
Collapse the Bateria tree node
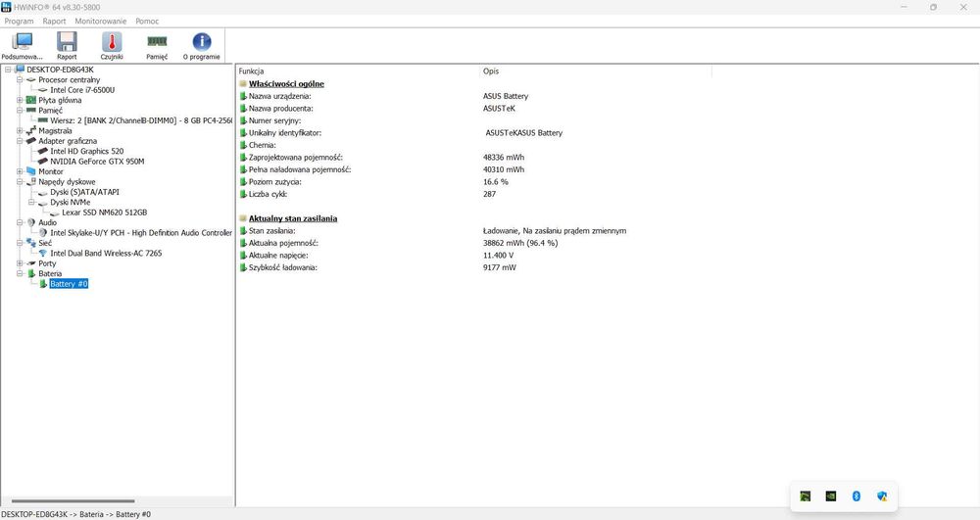click(20, 273)
